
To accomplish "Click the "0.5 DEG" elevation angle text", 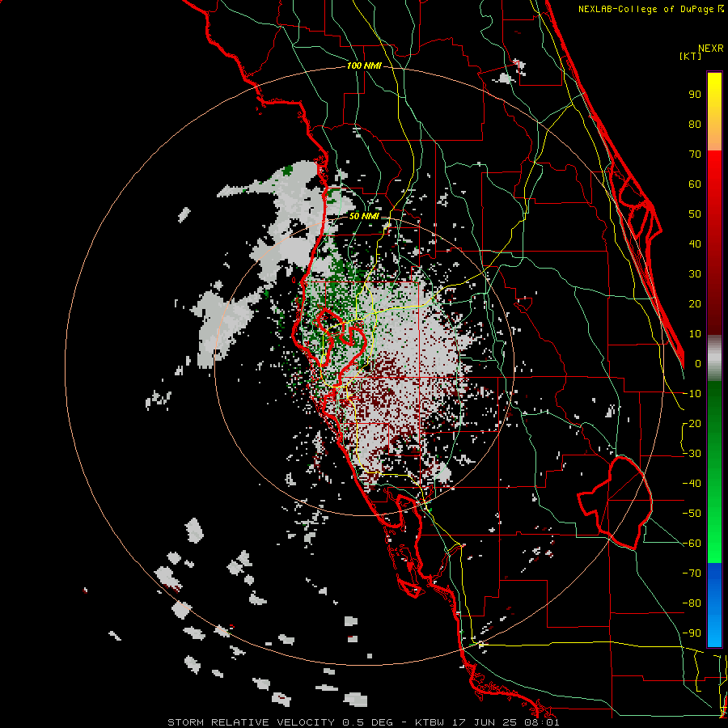I will (x=368, y=722).
